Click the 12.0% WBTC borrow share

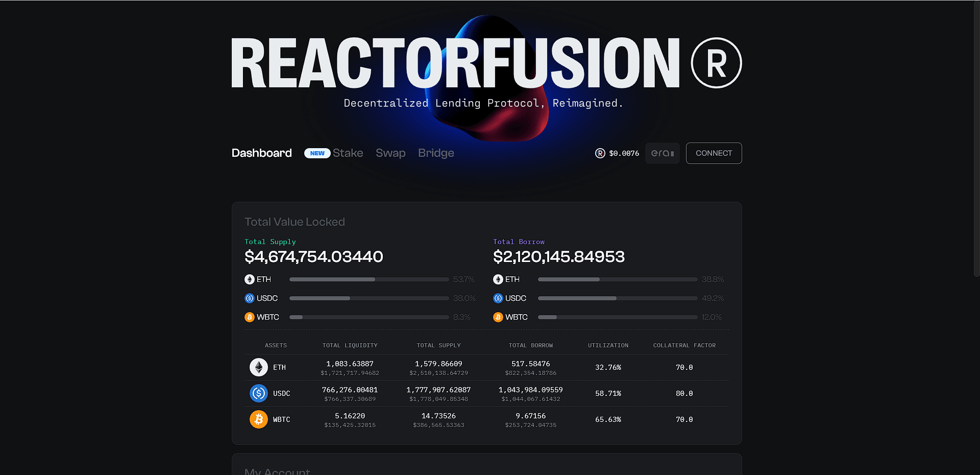pyautogui.click(x=712, y=317)
